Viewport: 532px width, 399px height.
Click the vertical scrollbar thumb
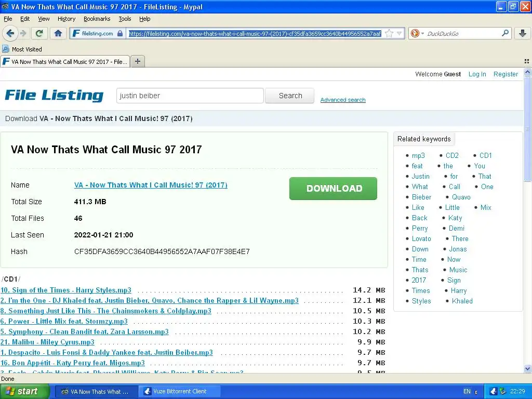click(528, 129)
